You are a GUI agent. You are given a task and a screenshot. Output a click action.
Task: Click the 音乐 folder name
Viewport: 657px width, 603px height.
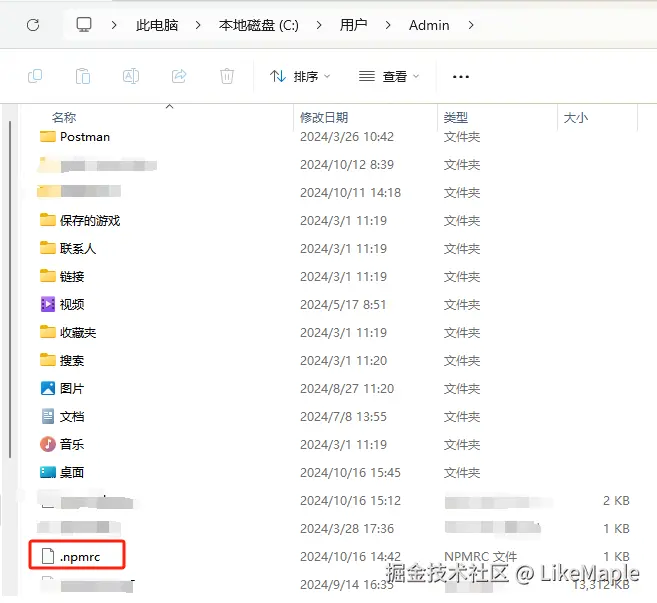point(72,445)
